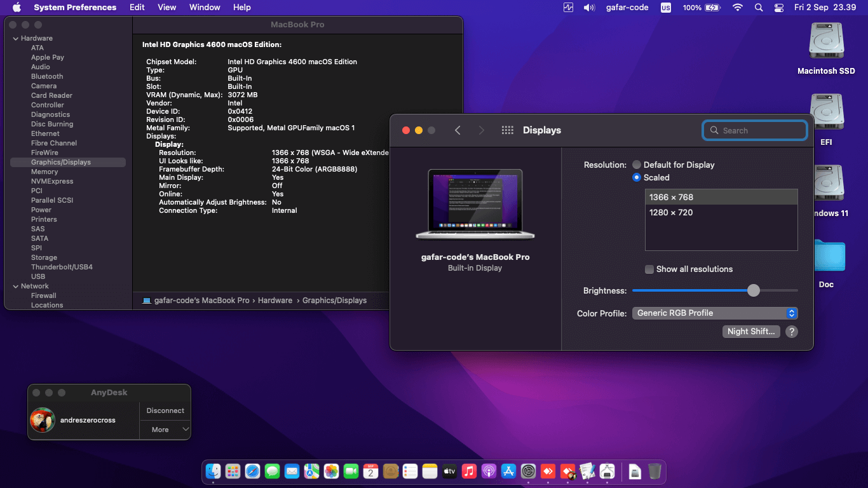868x488 pixels.
Task: Open date and time in menu bar
Action: click(825, 8)
